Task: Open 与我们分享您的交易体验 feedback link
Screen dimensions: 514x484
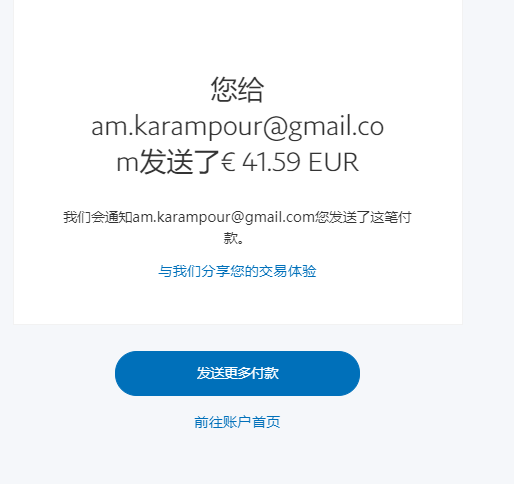Action: 237,271
